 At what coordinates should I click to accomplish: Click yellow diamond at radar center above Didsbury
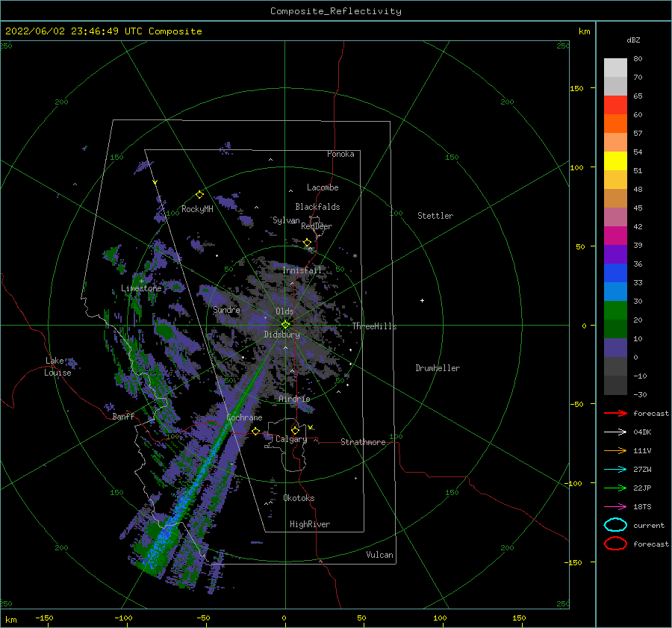pyautogui.click(x=285, y=325)
